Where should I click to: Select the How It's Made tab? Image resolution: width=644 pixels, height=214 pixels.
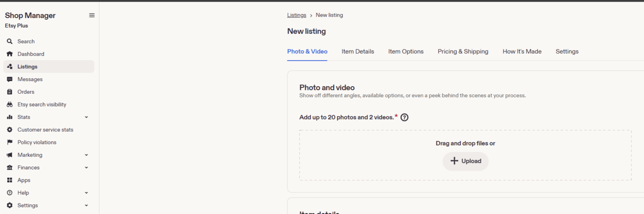[522, 52]
